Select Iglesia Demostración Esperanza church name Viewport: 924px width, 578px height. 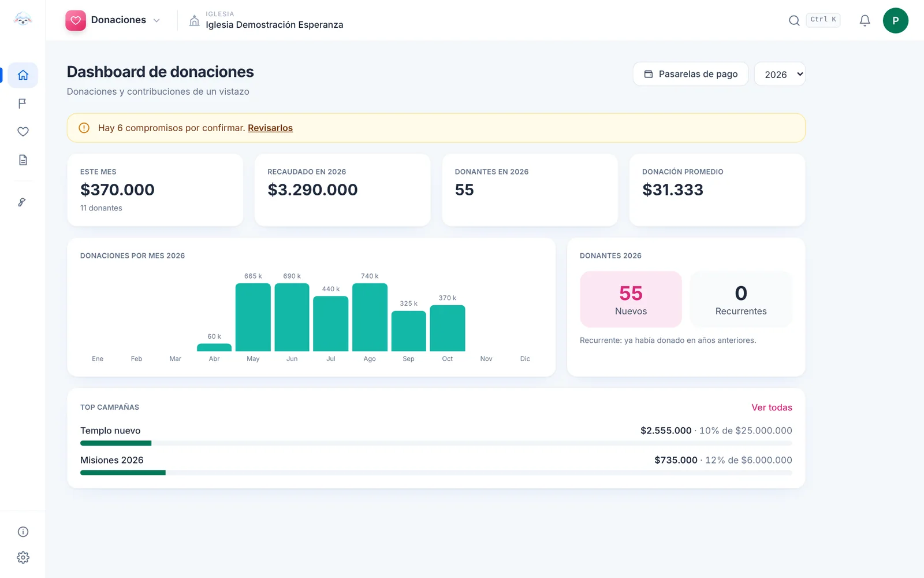tap(274, 25)
